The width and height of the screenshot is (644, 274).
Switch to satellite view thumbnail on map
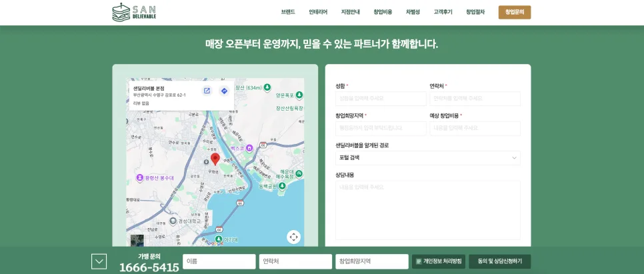pos(137,240)
